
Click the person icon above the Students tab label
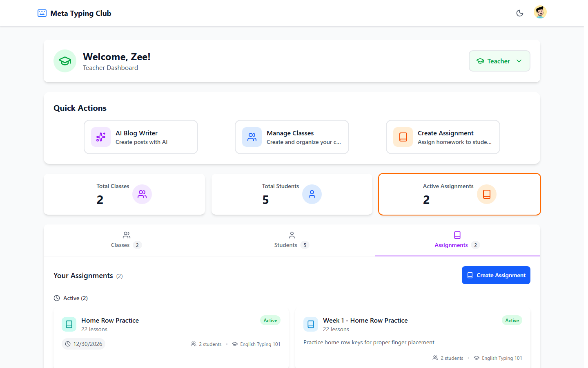[x=292, y=235]
